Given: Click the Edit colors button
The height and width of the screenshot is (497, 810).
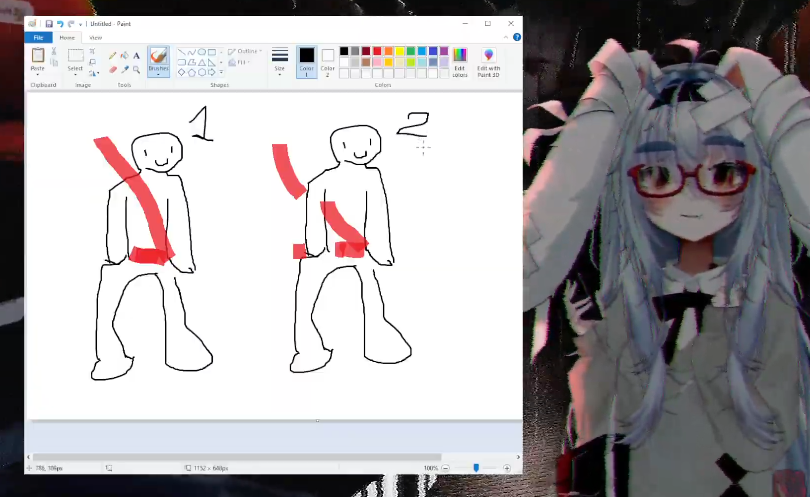Looking at the screenshot, I should 459,61.
